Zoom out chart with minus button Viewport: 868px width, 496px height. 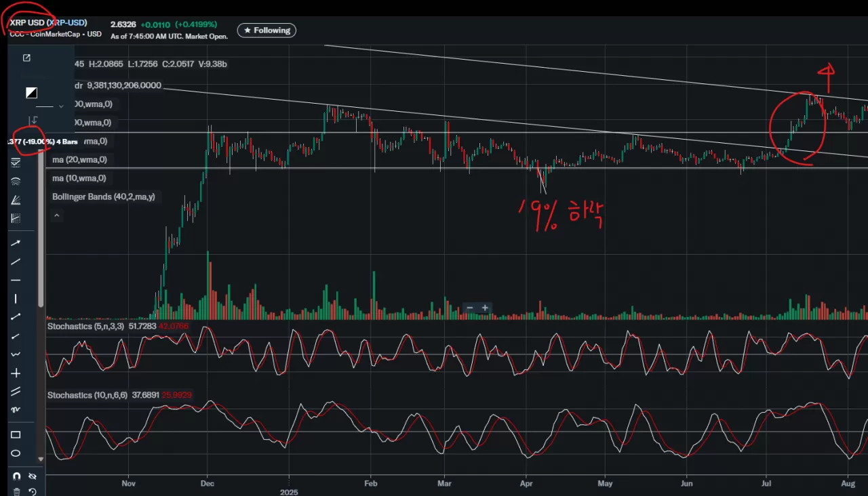coord(469,308)
